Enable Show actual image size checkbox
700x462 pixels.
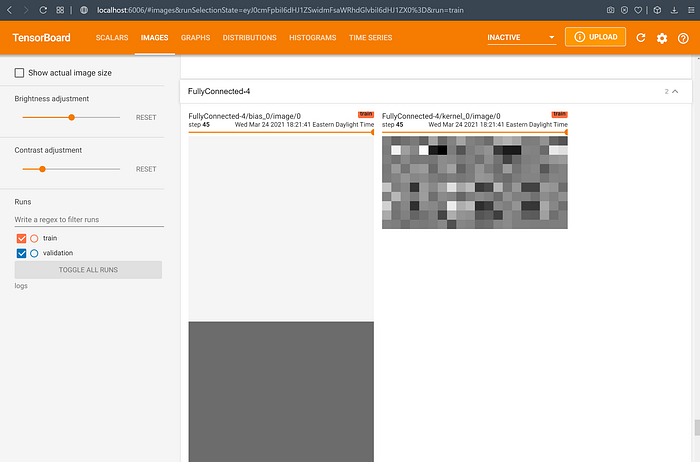click(19, 73)
